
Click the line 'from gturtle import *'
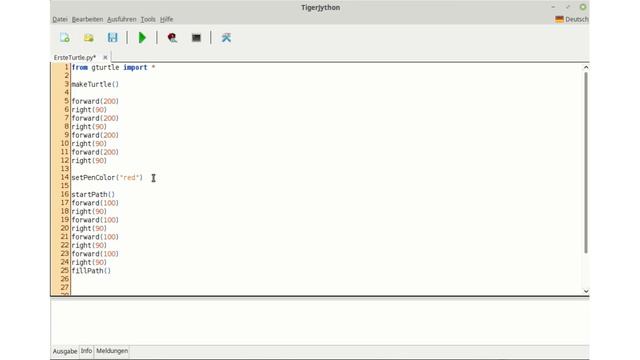[113, 67]
